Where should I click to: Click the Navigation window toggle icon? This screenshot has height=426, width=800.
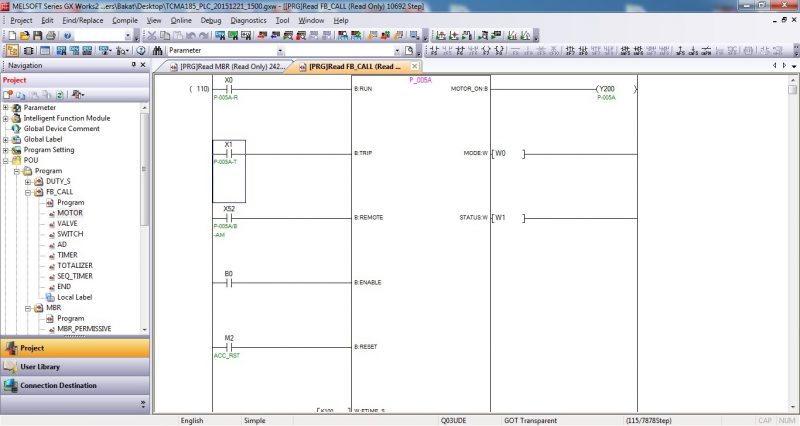point(12,50)
